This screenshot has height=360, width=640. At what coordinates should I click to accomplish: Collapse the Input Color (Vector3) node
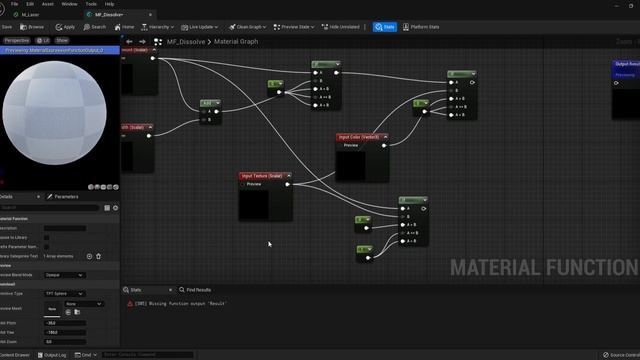[385, 137]
